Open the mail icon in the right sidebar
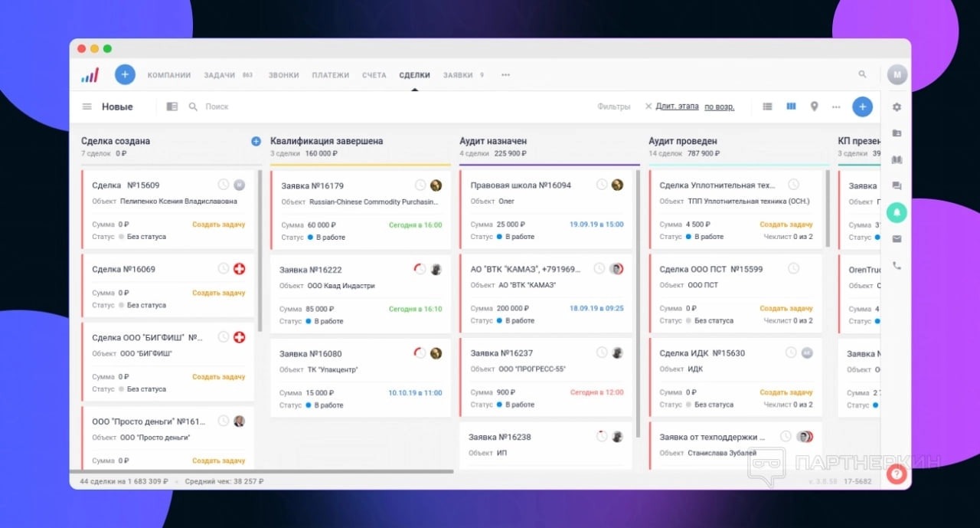Viewport: 980px width, 528px height. (x=897, y=239)
